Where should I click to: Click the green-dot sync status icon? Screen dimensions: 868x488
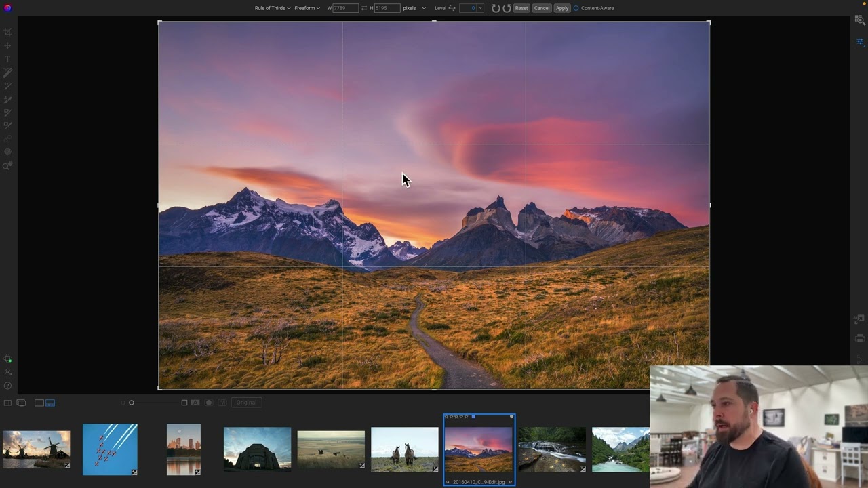7,359
